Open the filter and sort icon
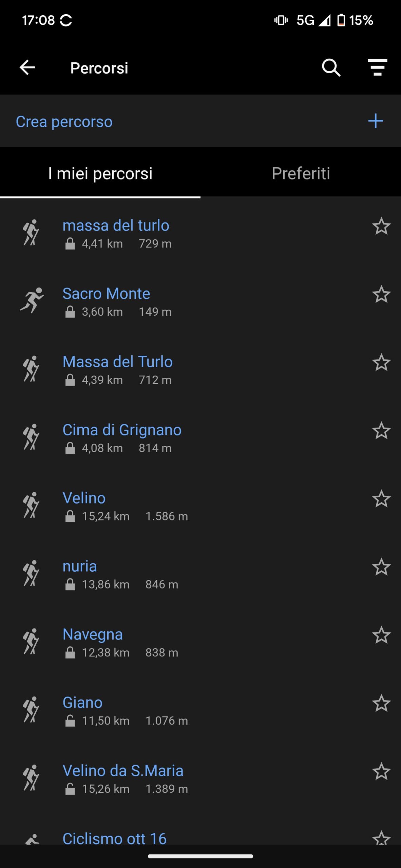Screen dimensions: 401x868 [x=377, y=67]
